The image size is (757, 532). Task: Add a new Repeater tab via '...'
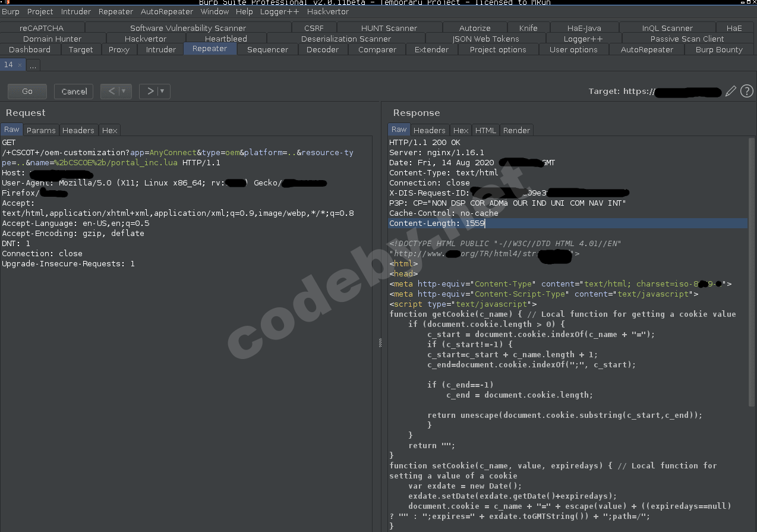(x=33, y=65)
